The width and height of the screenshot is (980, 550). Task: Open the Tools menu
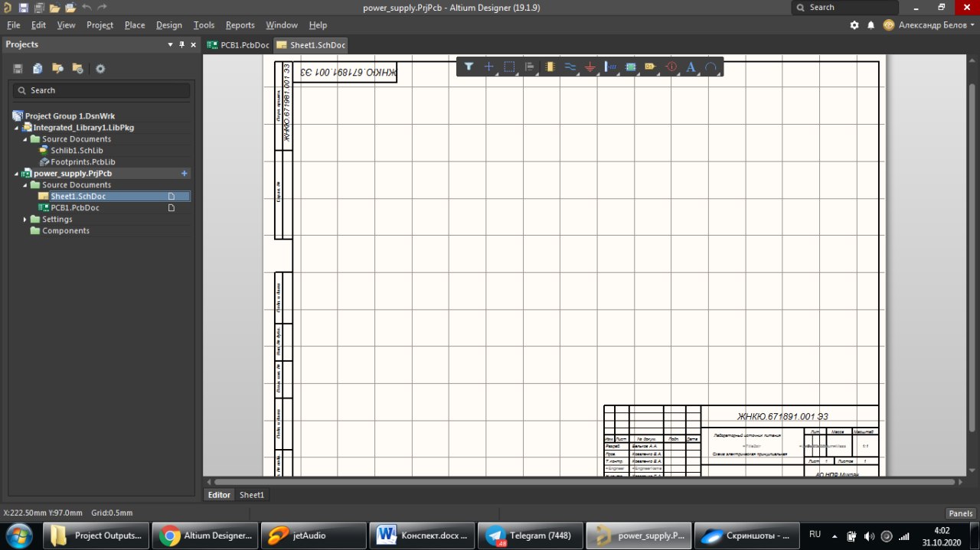click(204, 24)
